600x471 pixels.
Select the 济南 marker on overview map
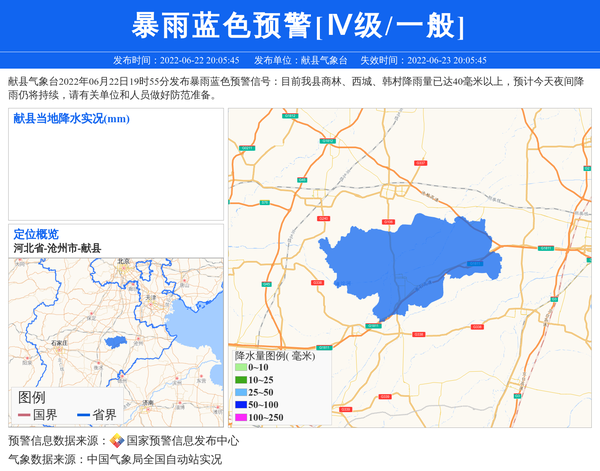tap(148, 401)
